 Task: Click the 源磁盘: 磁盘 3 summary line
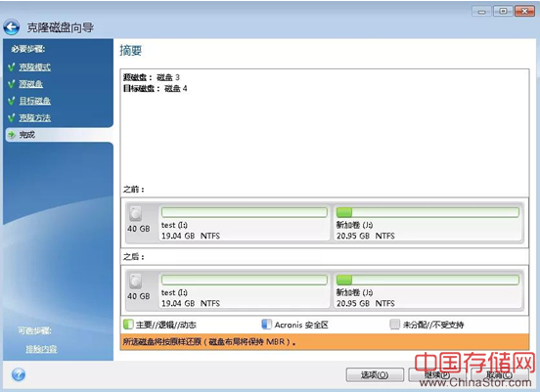[x=152, y=77]
